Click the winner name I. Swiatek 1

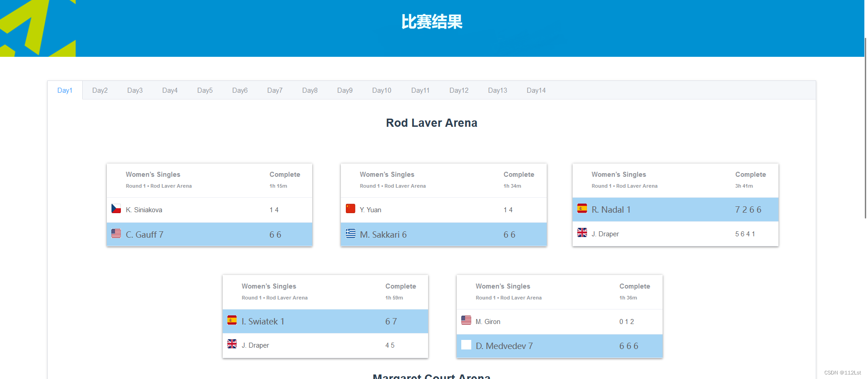tap(263, 321)
